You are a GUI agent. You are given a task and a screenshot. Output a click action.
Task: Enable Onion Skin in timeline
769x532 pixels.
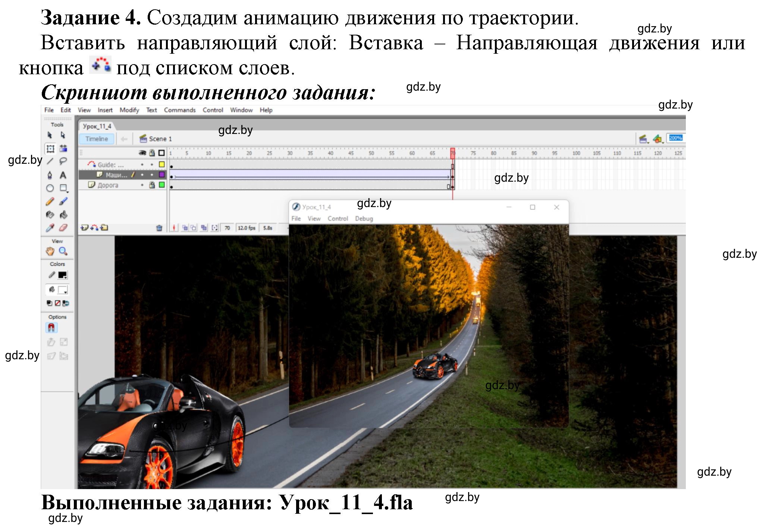185,228
